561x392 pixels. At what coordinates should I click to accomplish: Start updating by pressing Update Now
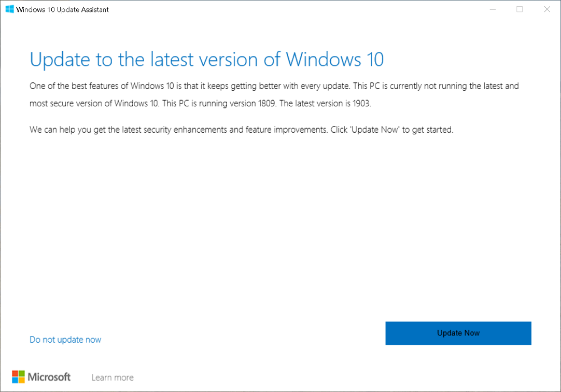[458, 333]
